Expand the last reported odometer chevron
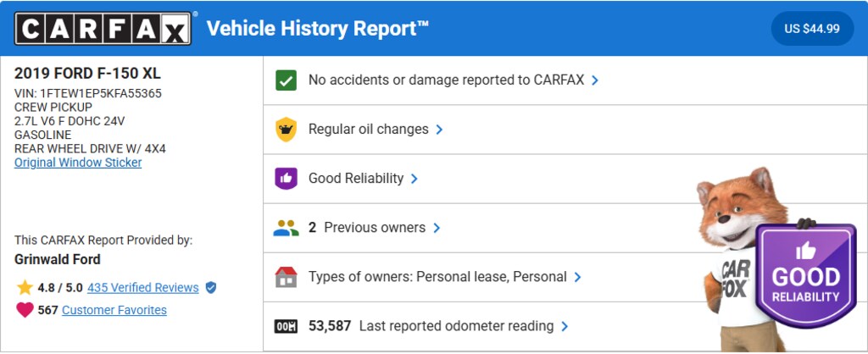868x354 pixels. tap(565, 326)
